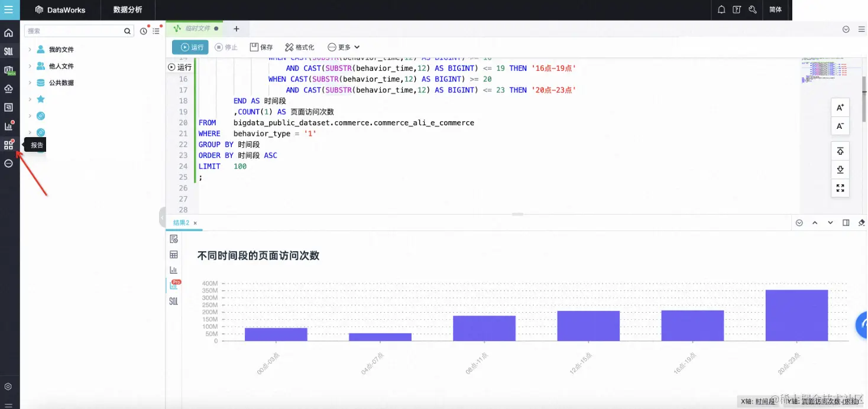The image size is (868, 409).
Task: Open the editor tabs dropdown circle arrow
Action: pyautogui.click(x=846, y=29)
